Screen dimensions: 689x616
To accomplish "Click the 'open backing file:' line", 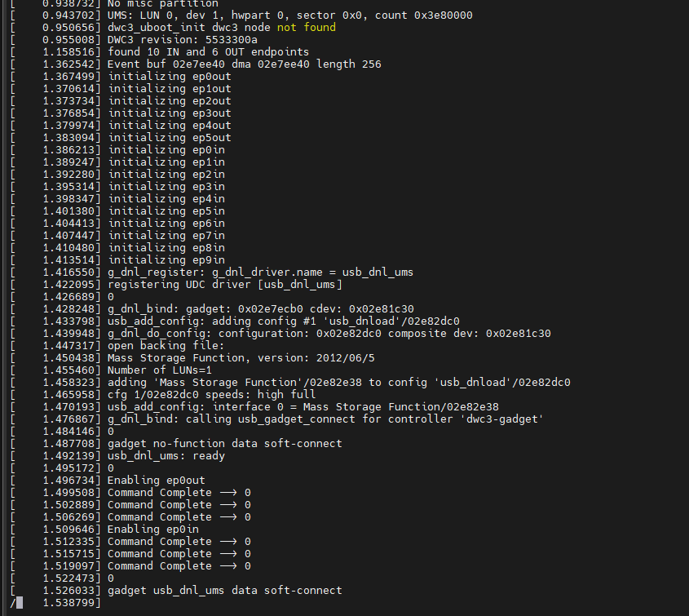I will 166,346.
